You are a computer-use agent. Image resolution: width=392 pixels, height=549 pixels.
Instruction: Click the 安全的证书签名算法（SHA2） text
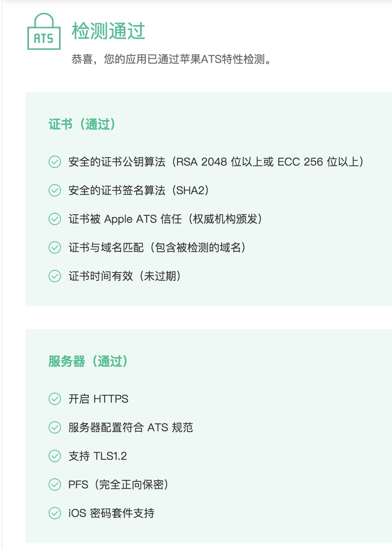coord(139,190)
